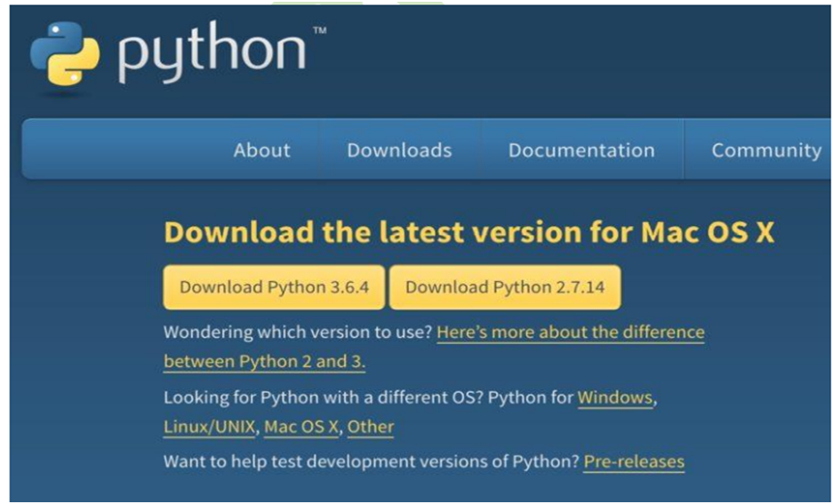The width and height of the screenshot is (834, 504).
Task: Open "Here's more about the difference" link
Action: (571, 332)
